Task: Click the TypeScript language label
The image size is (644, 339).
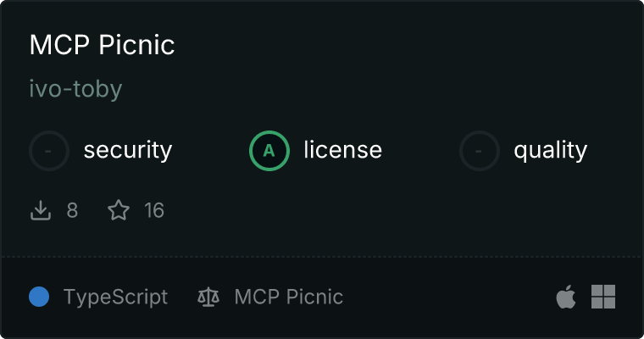Action: tap(115, 297)
